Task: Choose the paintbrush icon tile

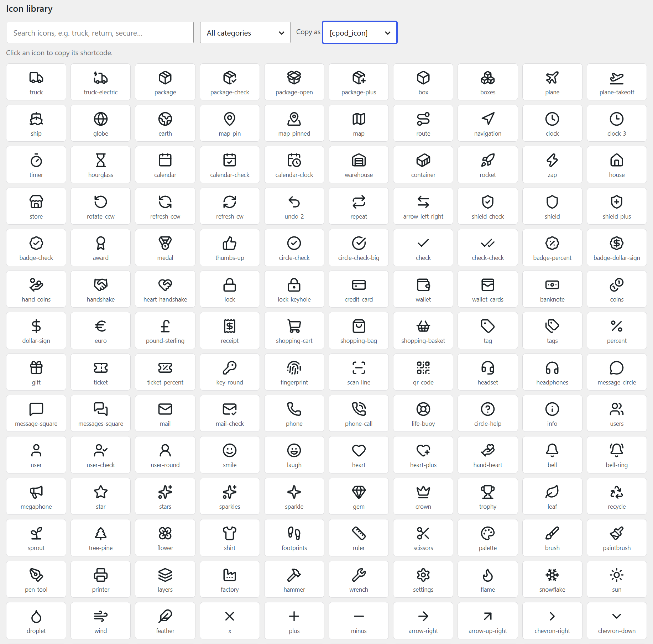Action: (x=617, y=538)
